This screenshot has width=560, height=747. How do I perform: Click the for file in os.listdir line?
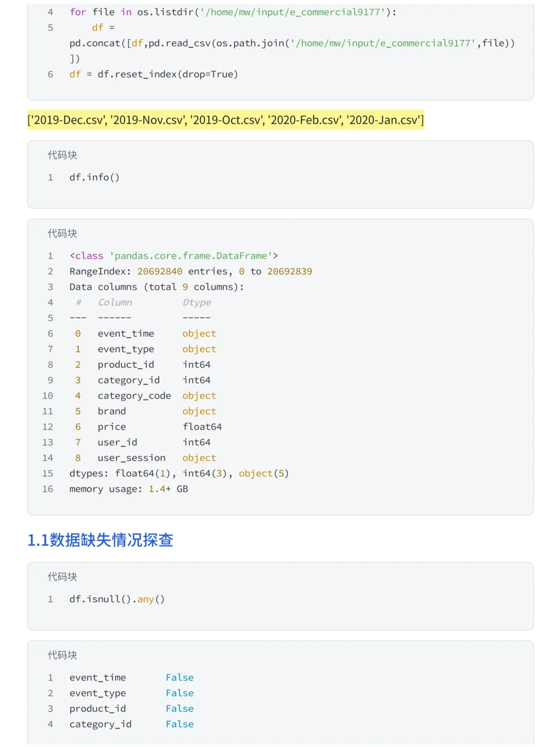tap(233, 12)
